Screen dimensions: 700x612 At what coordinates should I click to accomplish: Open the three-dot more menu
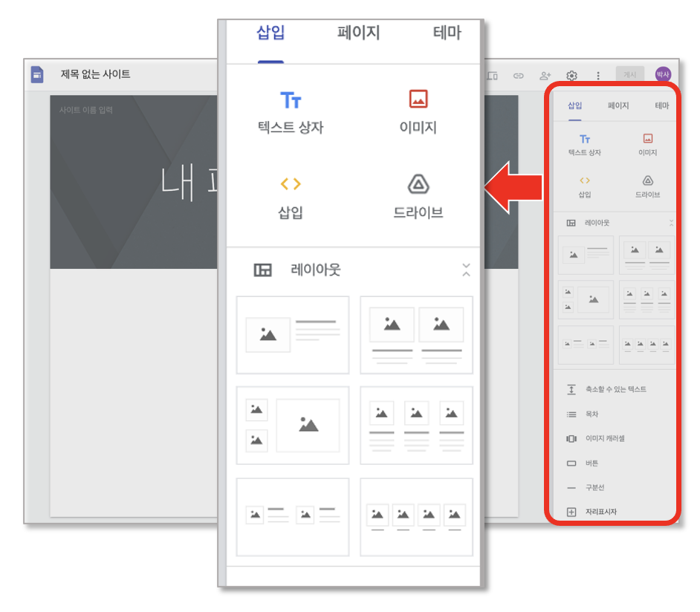[x=598, y=76]
